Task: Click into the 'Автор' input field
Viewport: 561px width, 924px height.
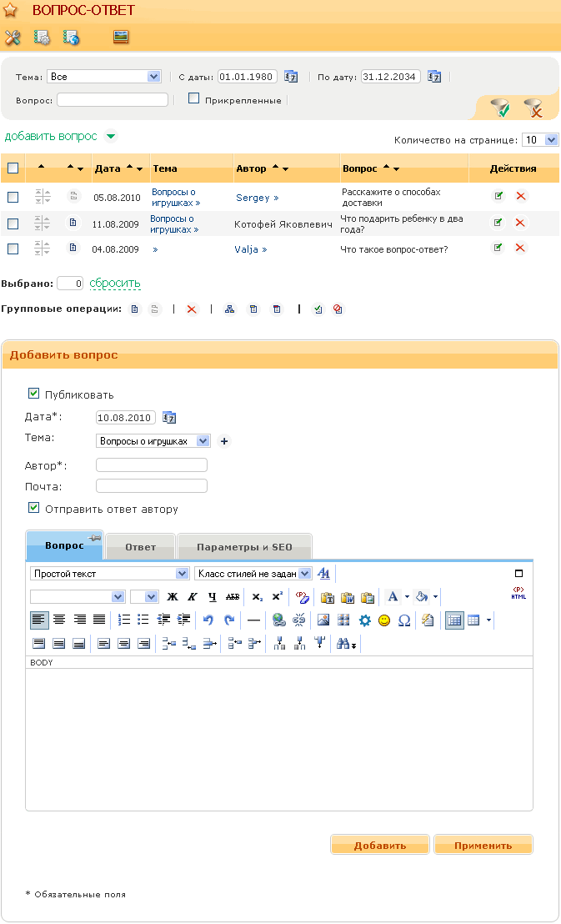Action: tap(152, 465)
